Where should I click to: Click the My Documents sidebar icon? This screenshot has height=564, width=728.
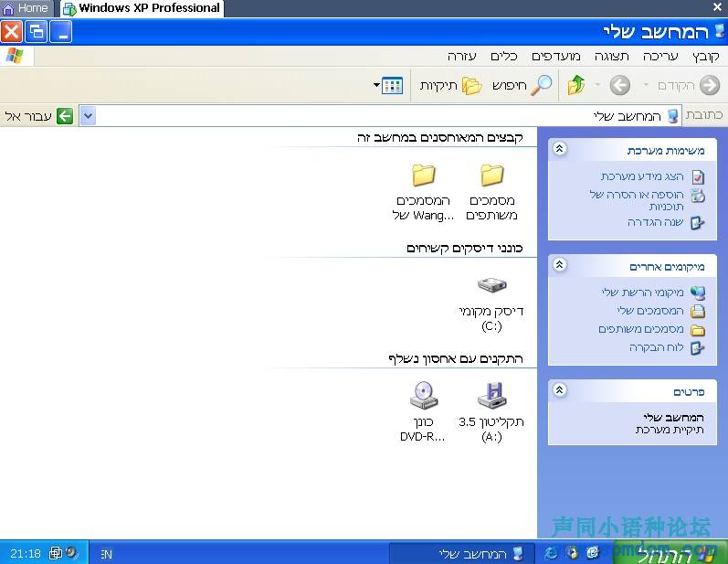click(x=698, y=312)
